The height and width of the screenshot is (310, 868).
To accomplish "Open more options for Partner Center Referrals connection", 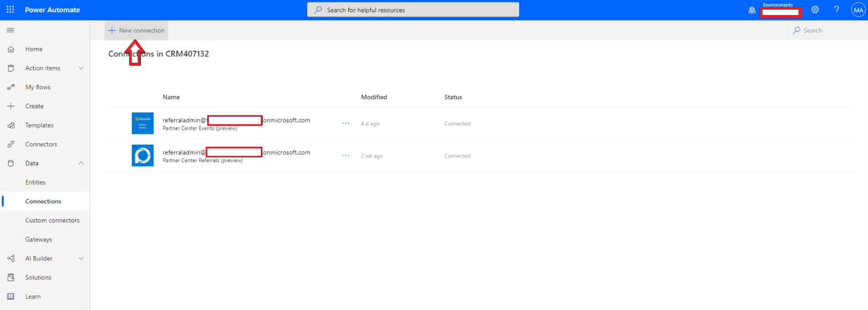I will (x=345, y=156).
